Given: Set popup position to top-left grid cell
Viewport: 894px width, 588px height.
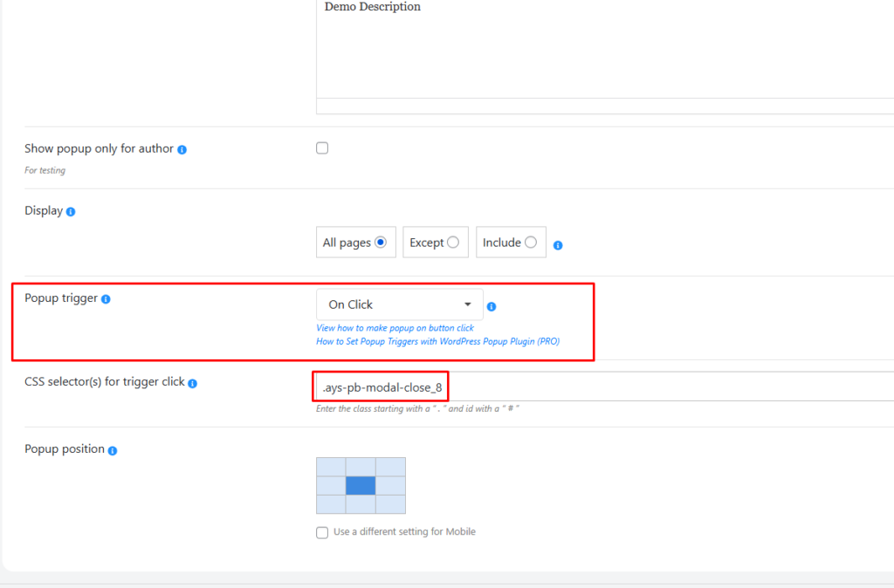Looking at the screenshot, I should (x=331, y=467).
